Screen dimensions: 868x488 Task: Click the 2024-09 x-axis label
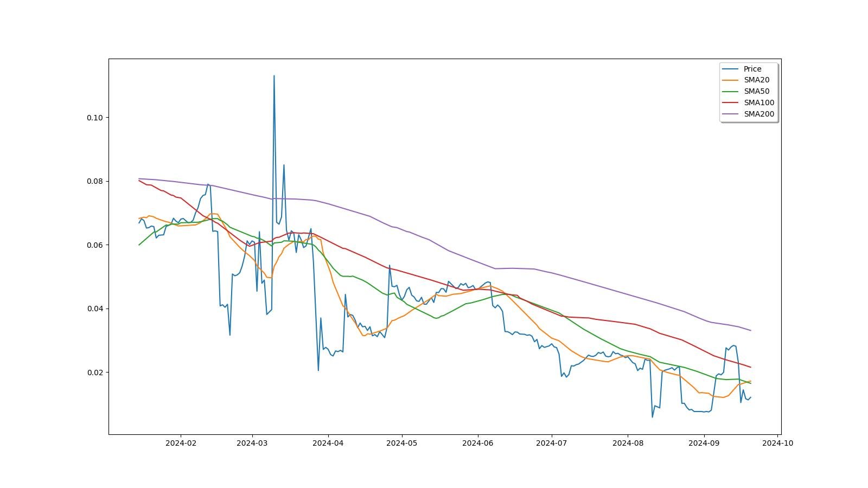pos(704,443)
